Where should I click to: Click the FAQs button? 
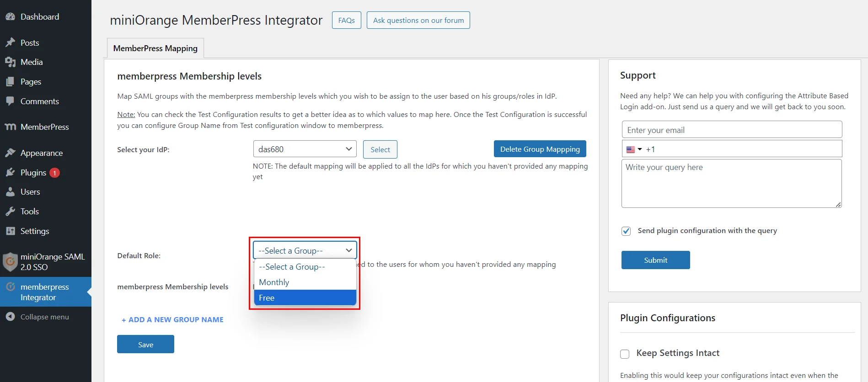click(x=347, y=20)
